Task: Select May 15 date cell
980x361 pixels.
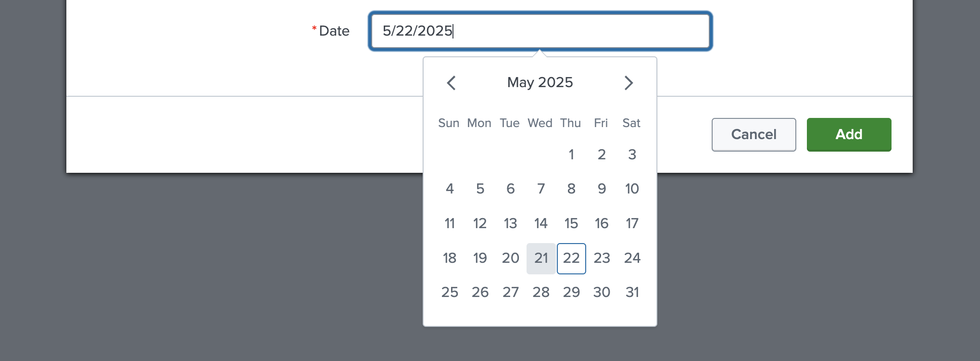Action: click(x=571, y=223)
